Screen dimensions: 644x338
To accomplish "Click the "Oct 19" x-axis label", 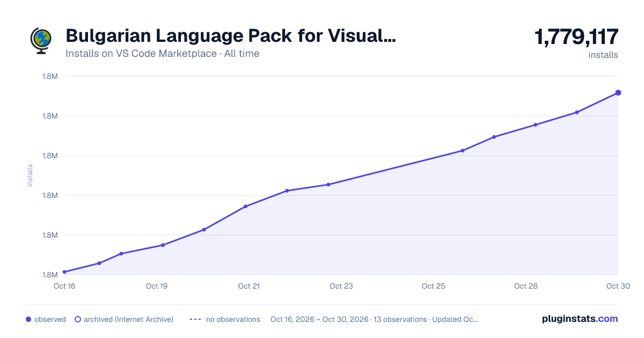I will click(x=157, y=286).
